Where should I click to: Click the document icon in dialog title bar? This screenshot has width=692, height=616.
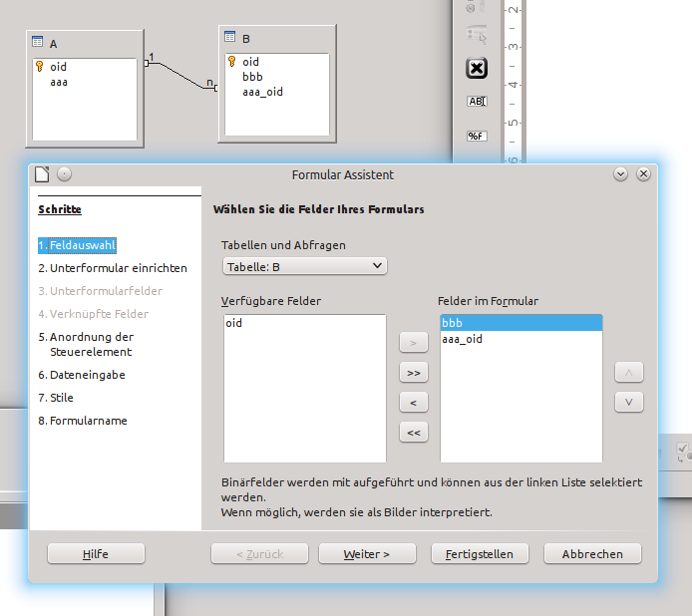point(42,174)
